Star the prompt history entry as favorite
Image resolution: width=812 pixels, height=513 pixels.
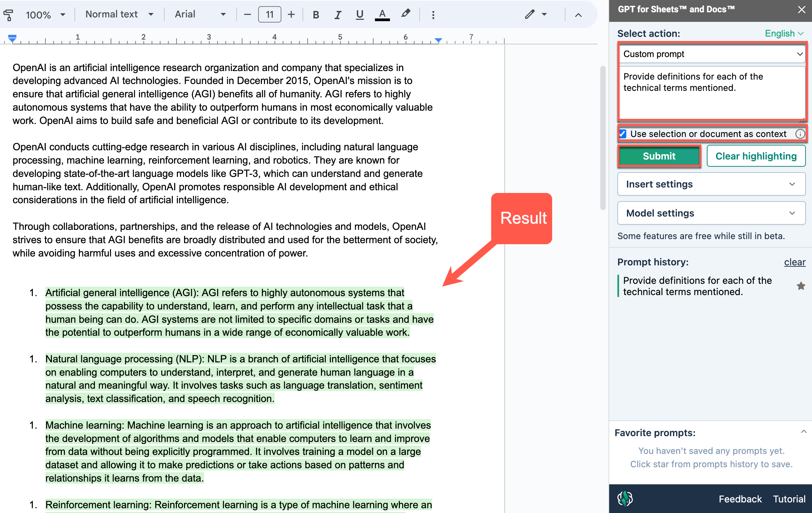(801, 286)
